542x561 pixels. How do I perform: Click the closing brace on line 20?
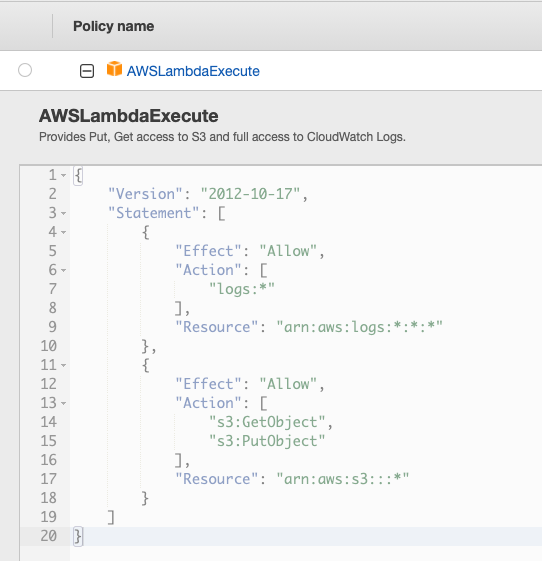tap(78, 536)
